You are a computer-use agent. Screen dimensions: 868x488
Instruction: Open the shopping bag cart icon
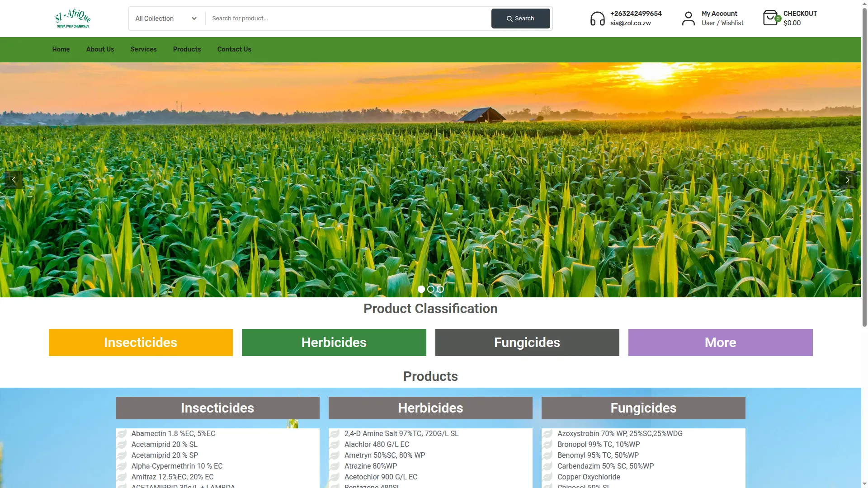click(x=771, y=18)
